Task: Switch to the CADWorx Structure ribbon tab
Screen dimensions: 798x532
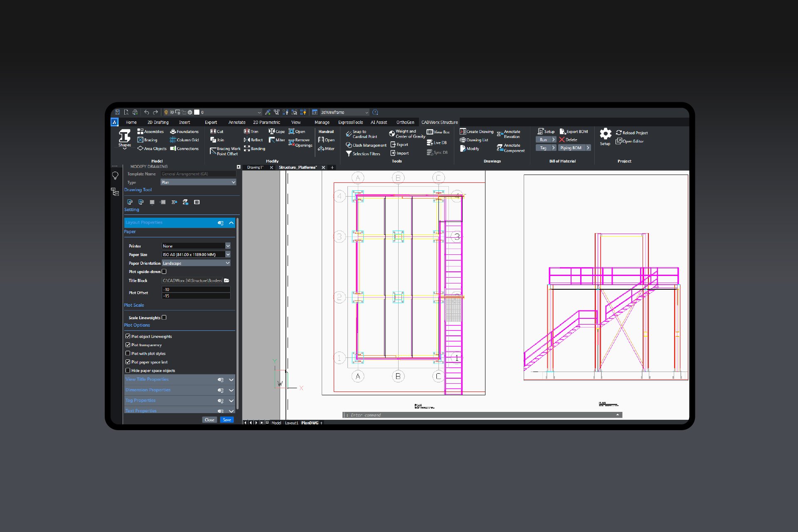Action: (439, 122)
